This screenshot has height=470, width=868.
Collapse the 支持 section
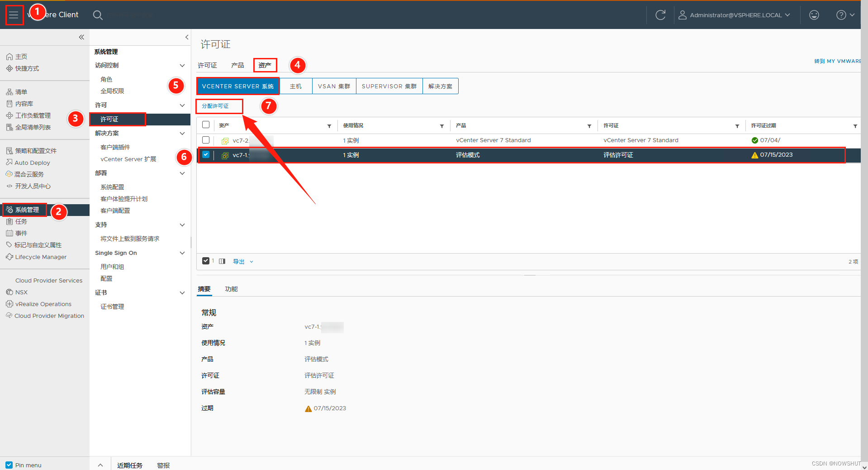(x=182, y=225)
